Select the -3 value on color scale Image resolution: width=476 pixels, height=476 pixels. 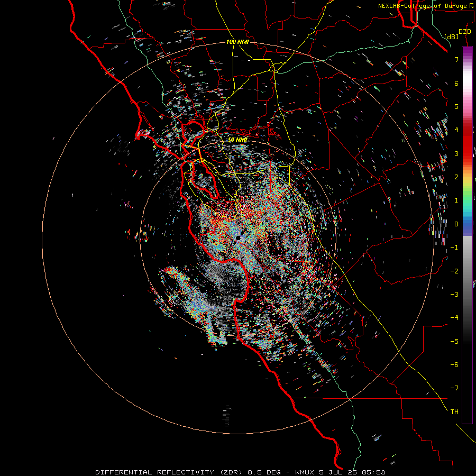point(454,295)
